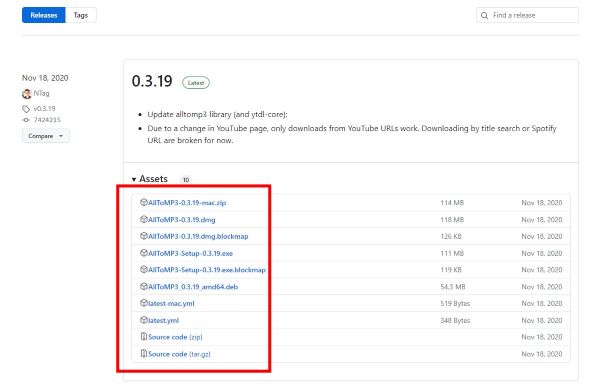615x385 pixels.
Task: Open commit 7424215
Action: [x=47, y=120]
